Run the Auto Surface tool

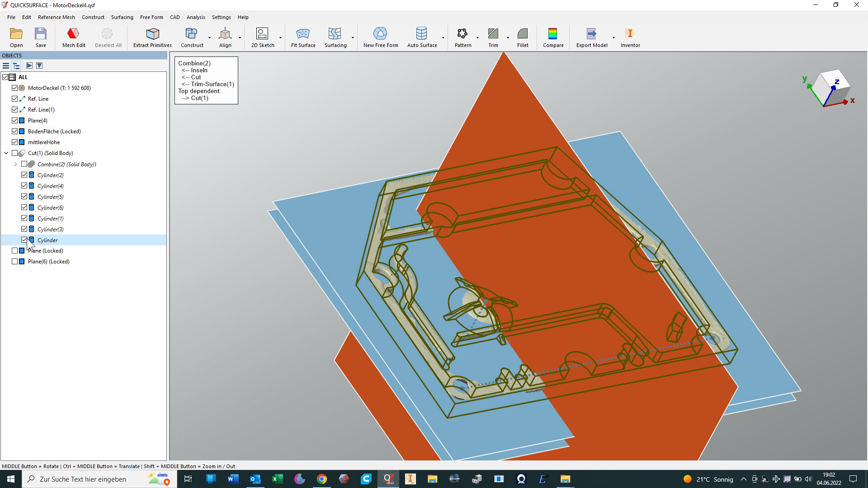click(421, 34)
